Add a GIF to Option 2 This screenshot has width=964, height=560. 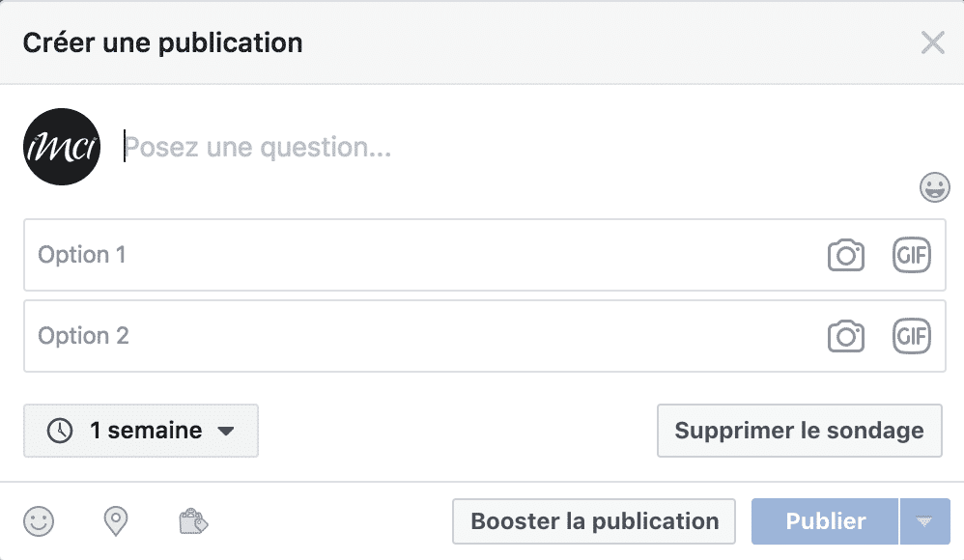pyautogui.click(x=911, y=336)
